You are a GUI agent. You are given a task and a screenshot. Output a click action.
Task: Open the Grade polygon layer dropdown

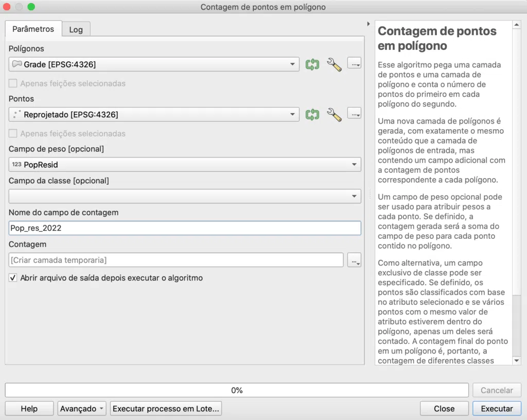point(154,64)
